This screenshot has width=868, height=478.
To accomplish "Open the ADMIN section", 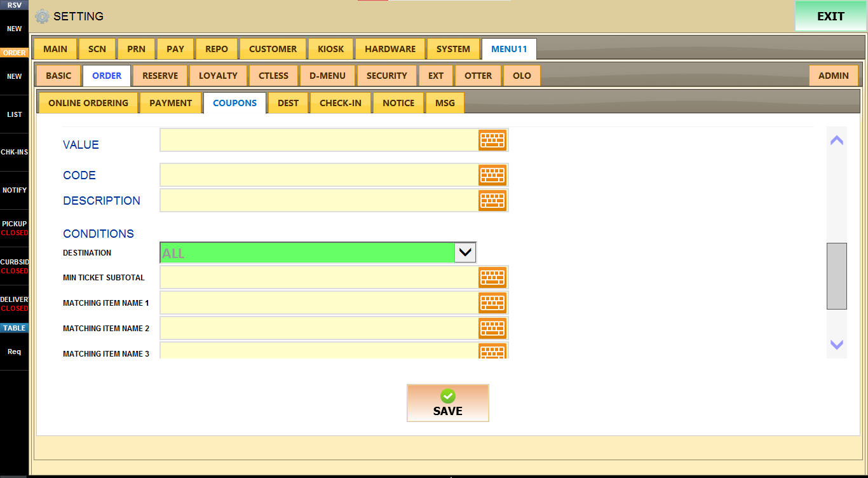I will point(833,76).
